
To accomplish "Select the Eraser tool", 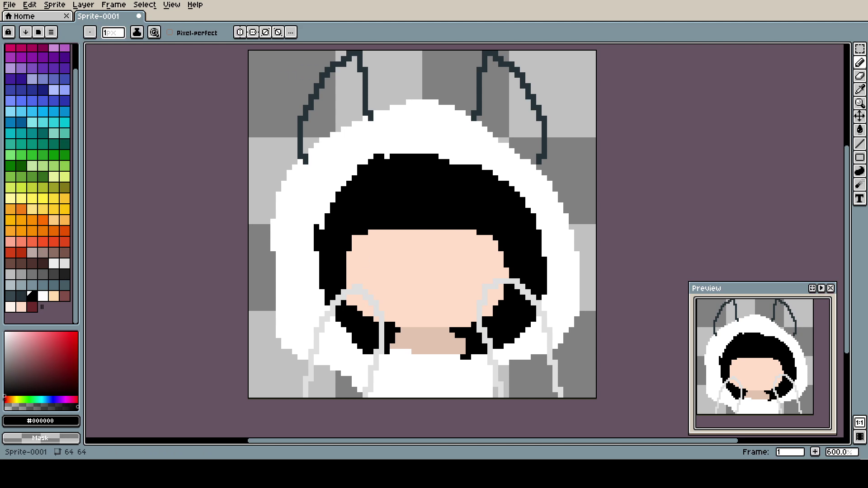I will pos(859,76).
